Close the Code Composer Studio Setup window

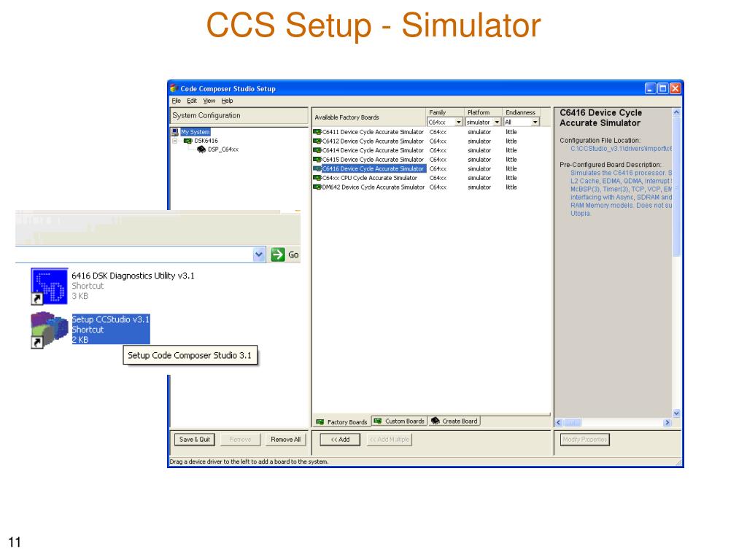(675, 88)
